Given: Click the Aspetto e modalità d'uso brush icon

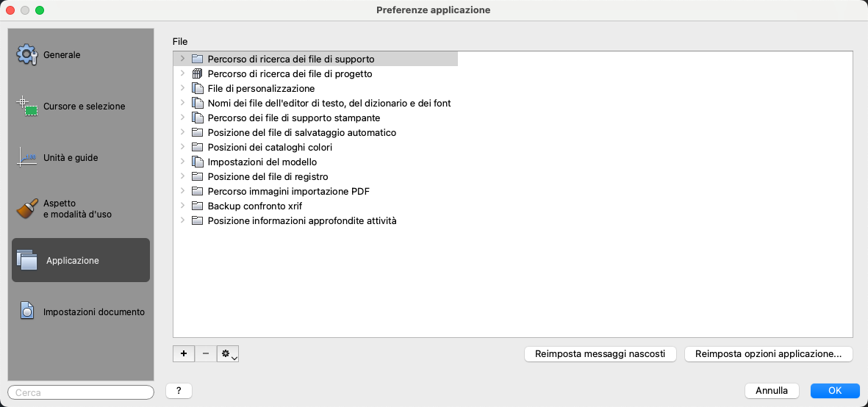Looking at the screenshot, I should (x=27, y=209).
